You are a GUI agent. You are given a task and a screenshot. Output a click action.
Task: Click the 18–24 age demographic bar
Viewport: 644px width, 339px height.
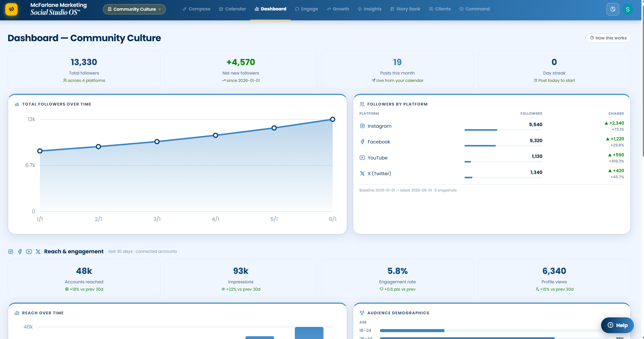(x=495, y=330)
